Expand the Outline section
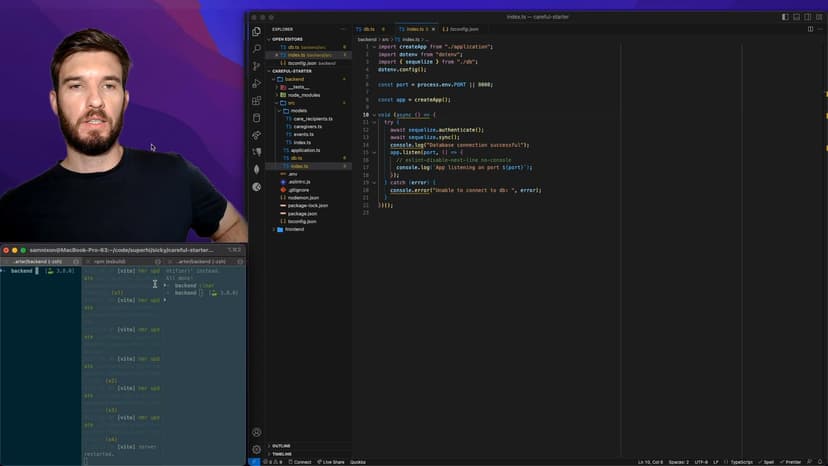The width and height of the screenshot is (828, 466). coord(281,446)
